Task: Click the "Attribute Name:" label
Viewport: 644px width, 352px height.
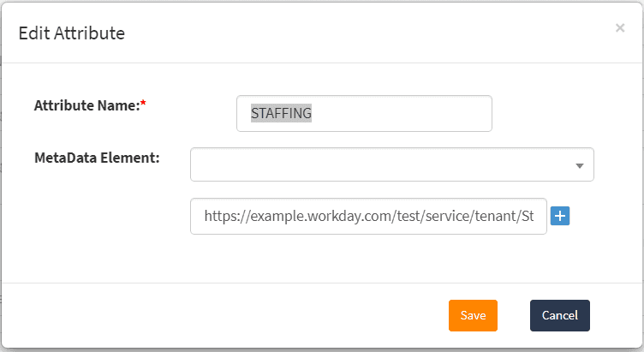Action: click(86, 106)
